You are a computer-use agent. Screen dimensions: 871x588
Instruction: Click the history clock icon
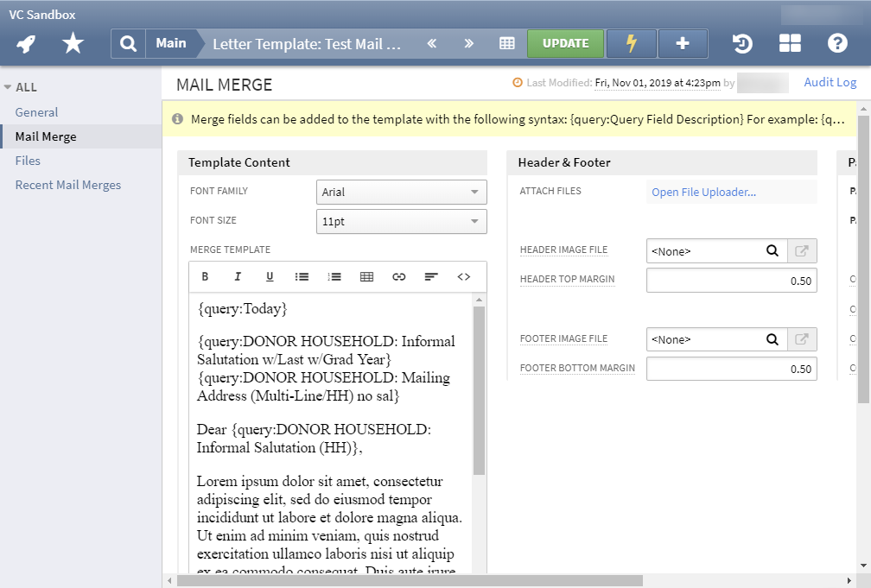click(x=741, y=43)
